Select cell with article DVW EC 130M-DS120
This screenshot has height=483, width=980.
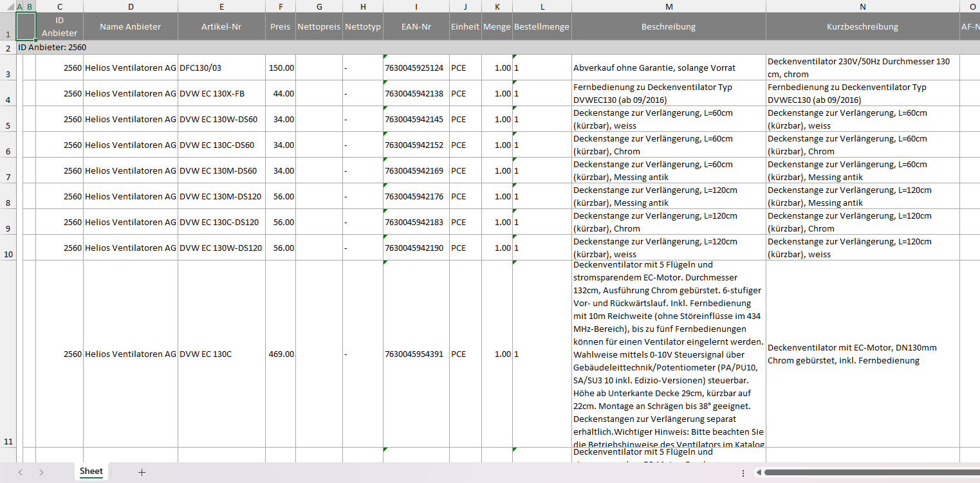221,196
